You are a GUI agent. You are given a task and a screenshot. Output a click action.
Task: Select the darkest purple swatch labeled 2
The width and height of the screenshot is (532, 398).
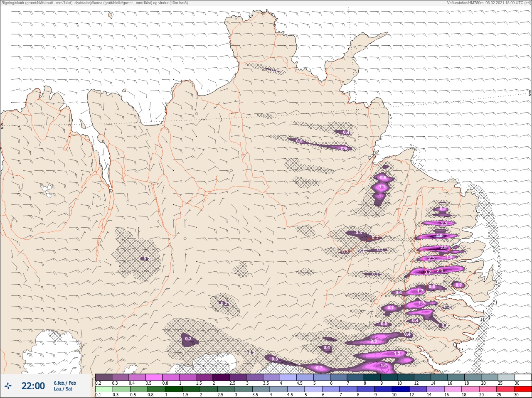click(x=221, y=377)
